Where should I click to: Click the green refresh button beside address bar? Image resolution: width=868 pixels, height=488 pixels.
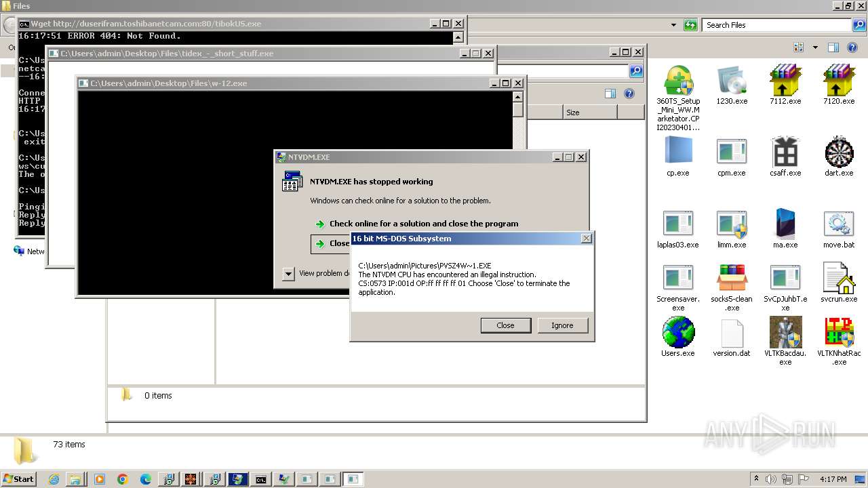coord(690,25)
